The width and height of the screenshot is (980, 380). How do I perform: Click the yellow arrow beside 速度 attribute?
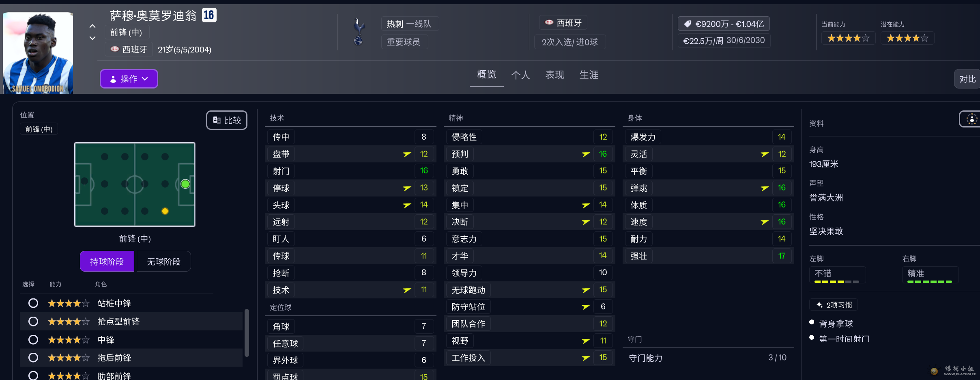coord(765,222)
